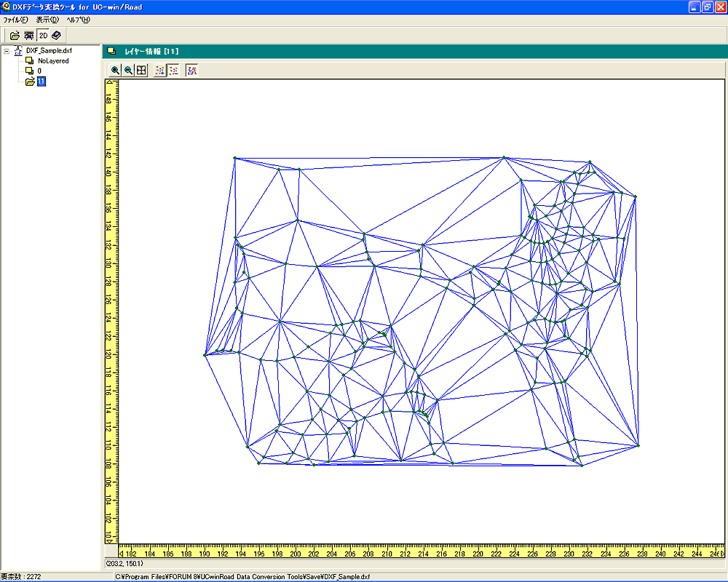
Task: Open the ファイル(F) menu
Action: (x=15, y=20)
